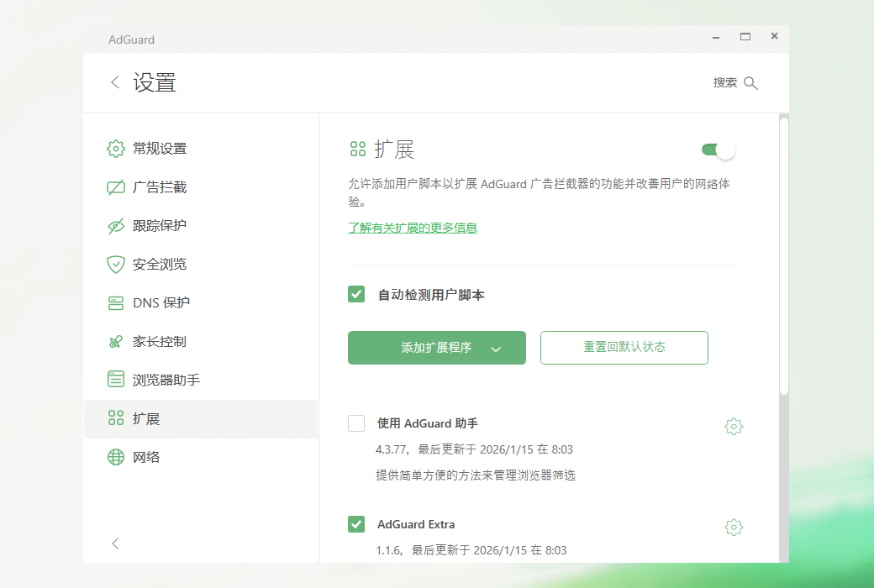Image resolution: width=874 pixels, height=588 pixels.
Task: Open the 了解有关扩展的更多信息 link
Action: (x=413, y=227)
